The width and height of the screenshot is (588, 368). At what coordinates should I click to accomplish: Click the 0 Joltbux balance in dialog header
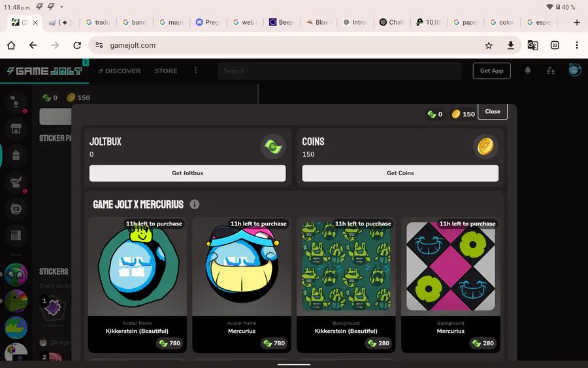[435, 114]
